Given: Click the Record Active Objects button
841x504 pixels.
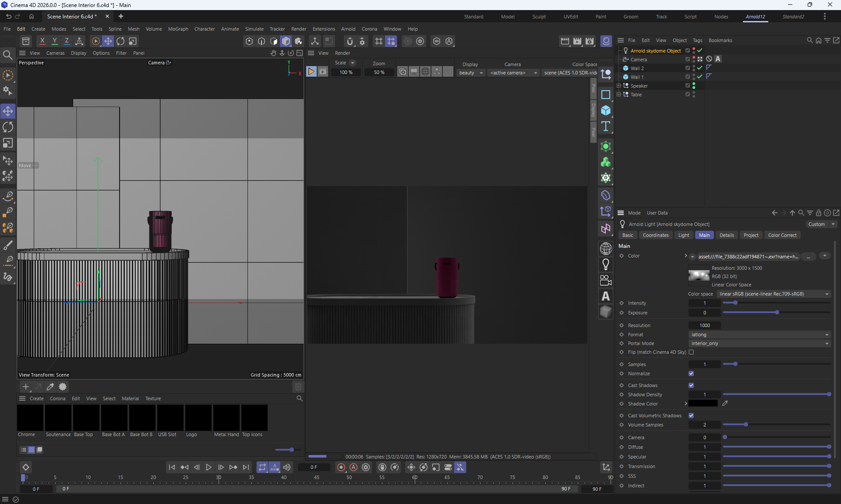Looking at the screenshot, I should point(341,467).
